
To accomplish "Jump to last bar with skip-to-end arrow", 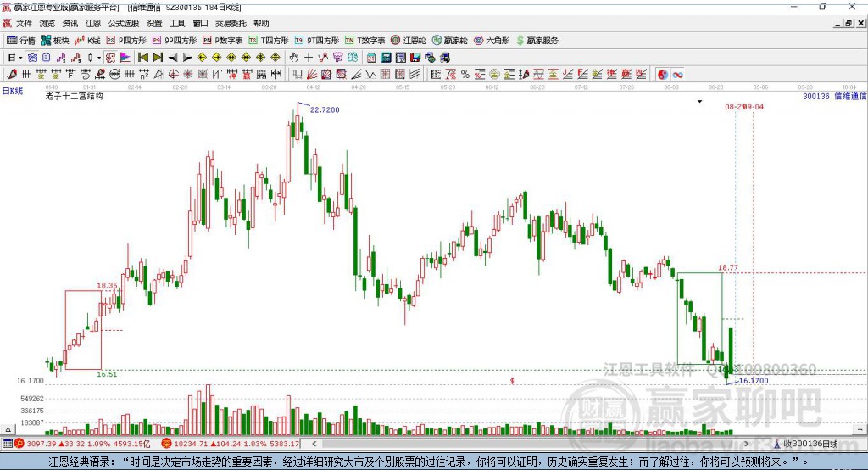I will 158,58.
